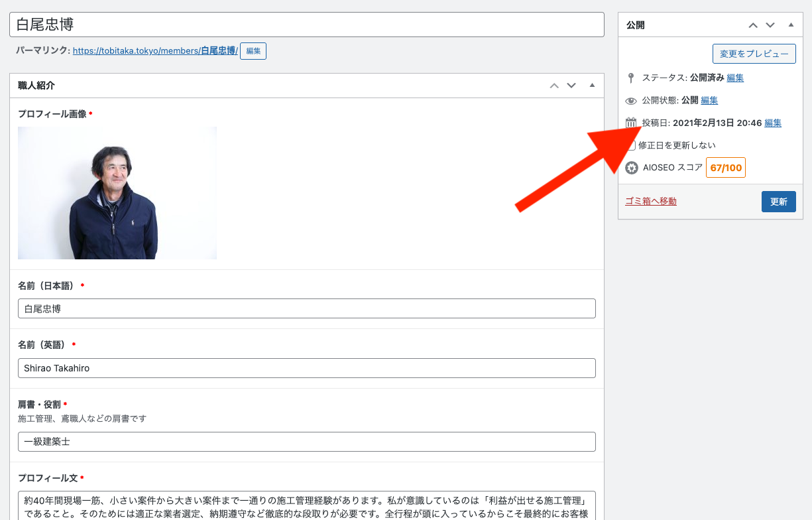Click the 編集 button next to the permalink
This screenshot has width=812, height=520.
(253, 51)
